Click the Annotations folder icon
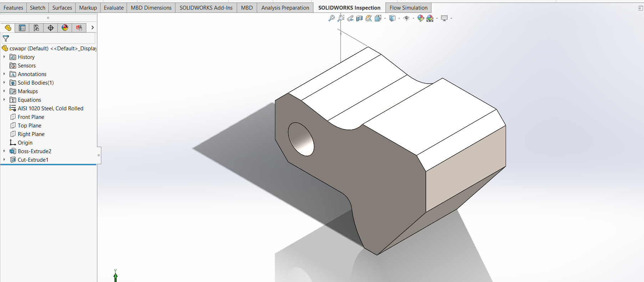Viewport: 644px width, 282px height. point(13,74)
